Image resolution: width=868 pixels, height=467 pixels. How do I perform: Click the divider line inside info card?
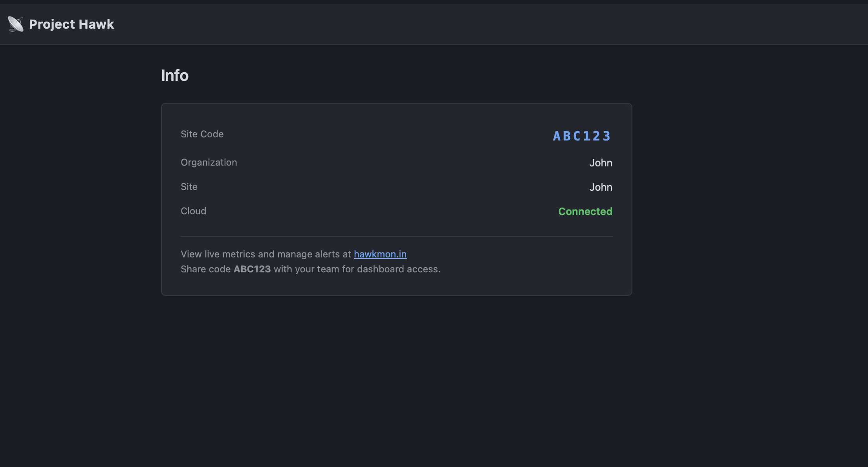[x=396, y=237]
